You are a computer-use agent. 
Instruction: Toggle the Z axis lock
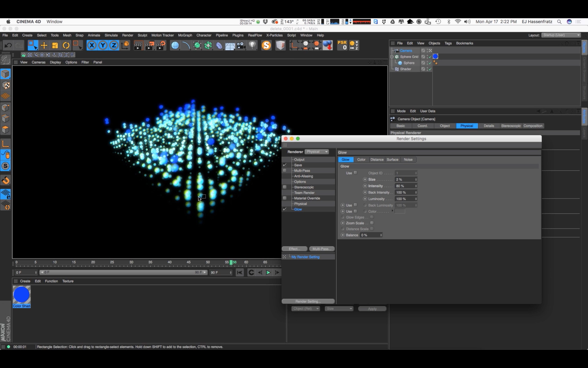click(x=114, y=46)
